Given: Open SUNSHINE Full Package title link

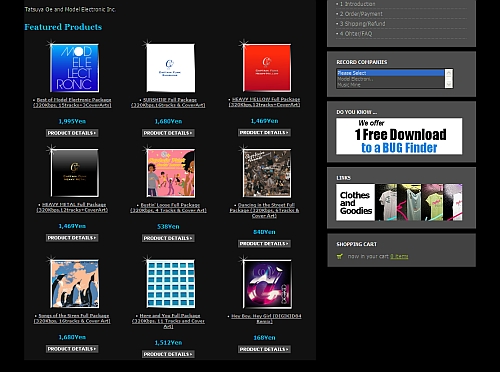Looking at the screenshot, I should (x=168, y=102).
